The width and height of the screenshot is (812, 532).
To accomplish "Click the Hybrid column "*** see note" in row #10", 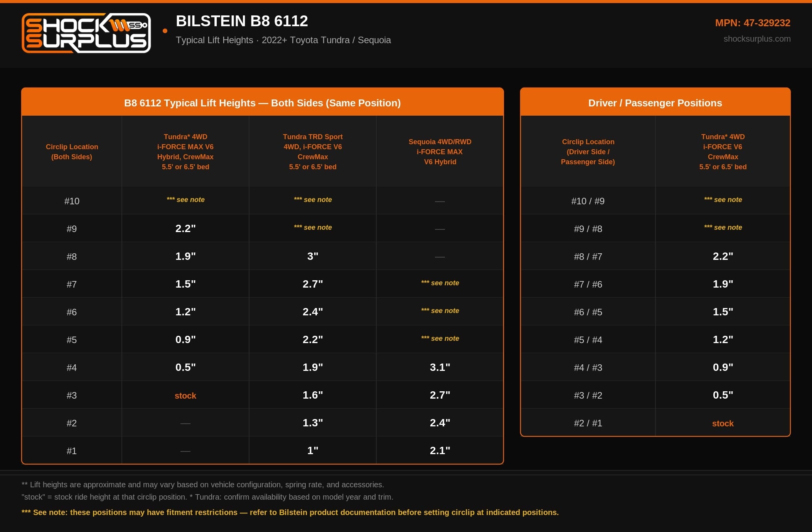I will [185, 200].
